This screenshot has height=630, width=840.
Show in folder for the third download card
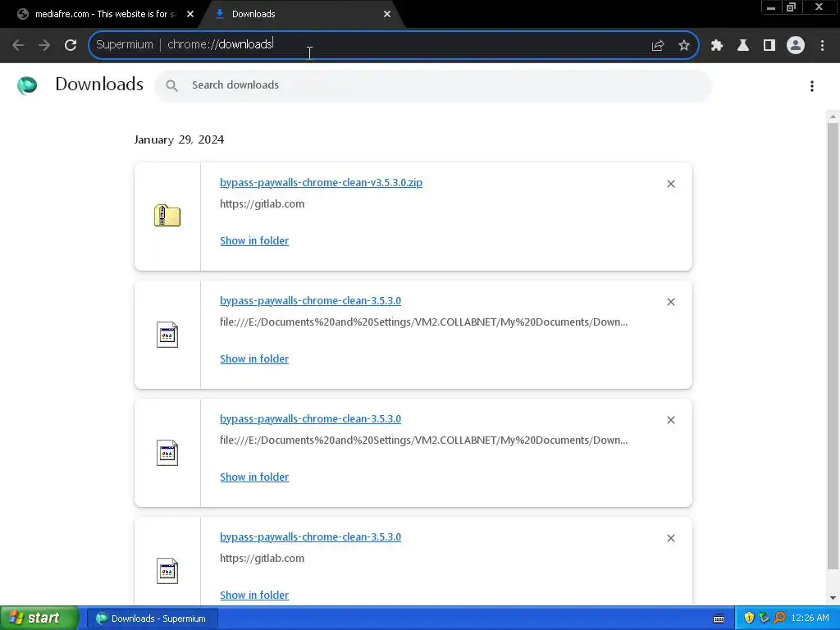pos(254,477)
